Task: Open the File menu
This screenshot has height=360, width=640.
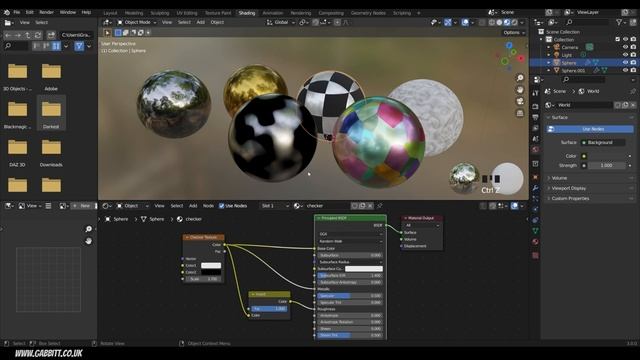Action: (17, 12)
